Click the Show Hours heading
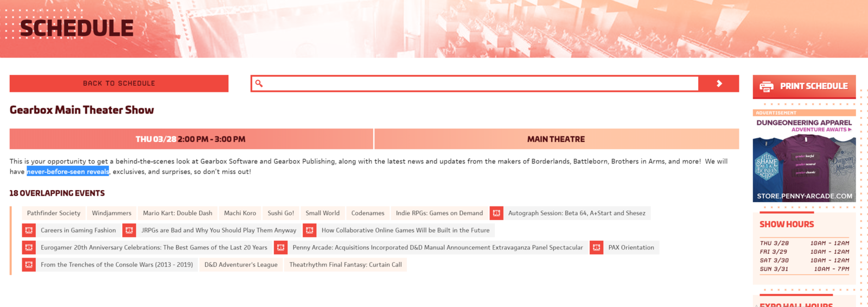 [787, 224]
